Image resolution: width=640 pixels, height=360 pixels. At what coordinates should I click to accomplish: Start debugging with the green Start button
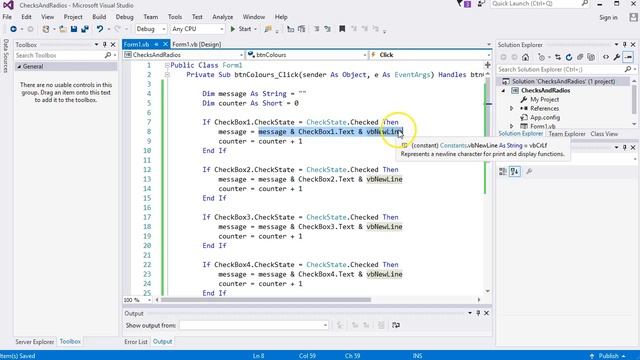pyautogui.click(x=241, y=29)
